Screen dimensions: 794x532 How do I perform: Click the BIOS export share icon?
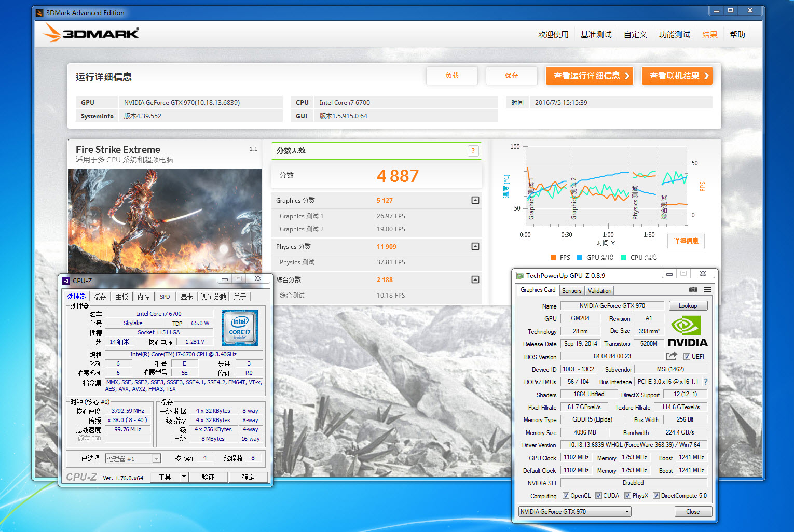pos(672,356)
